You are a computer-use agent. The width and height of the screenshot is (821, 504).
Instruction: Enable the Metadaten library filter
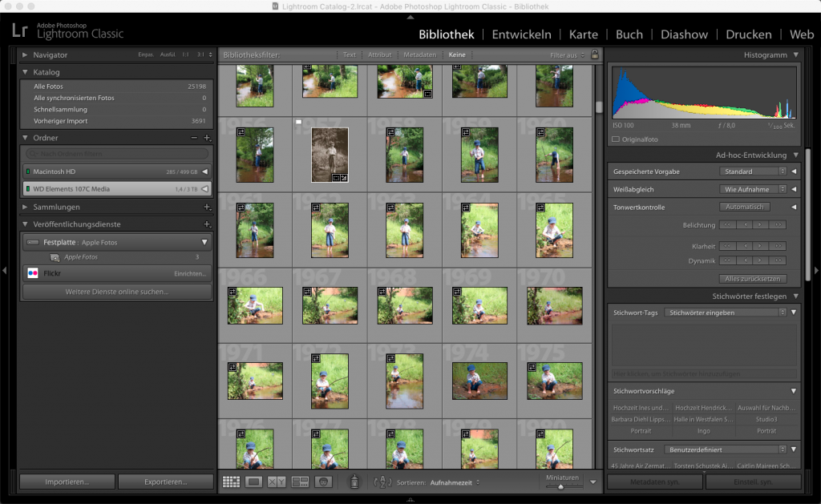pyautogui.click(x=419, y=54)
